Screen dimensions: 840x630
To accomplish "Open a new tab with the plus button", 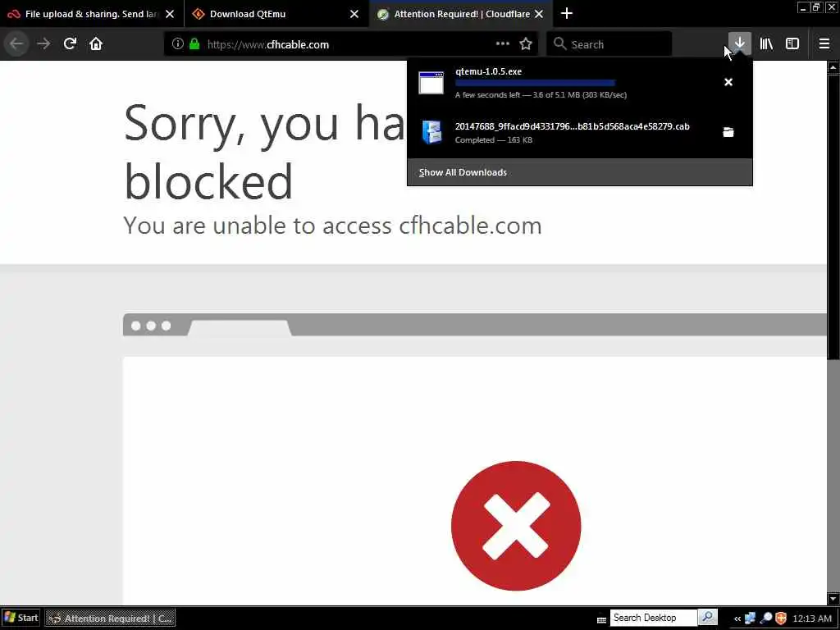I will click(x=566, y=13).
